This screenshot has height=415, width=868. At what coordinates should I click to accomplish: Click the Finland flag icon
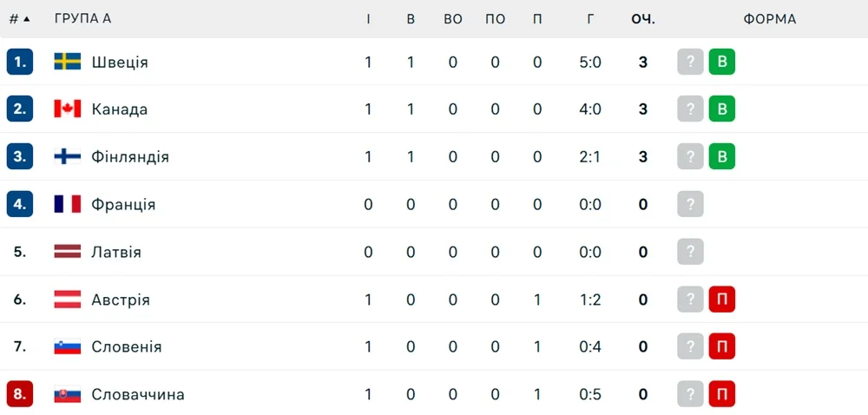pyautogui.click(x=68, y=157)
